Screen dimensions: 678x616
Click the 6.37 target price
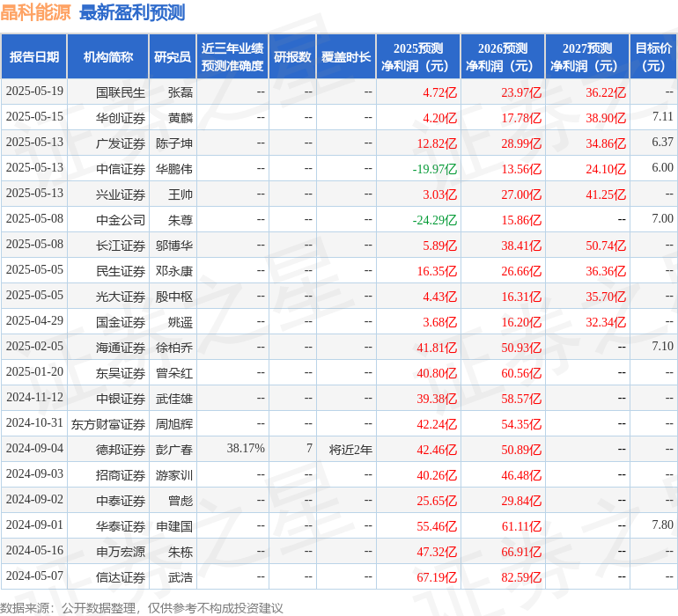coord(662,143)
